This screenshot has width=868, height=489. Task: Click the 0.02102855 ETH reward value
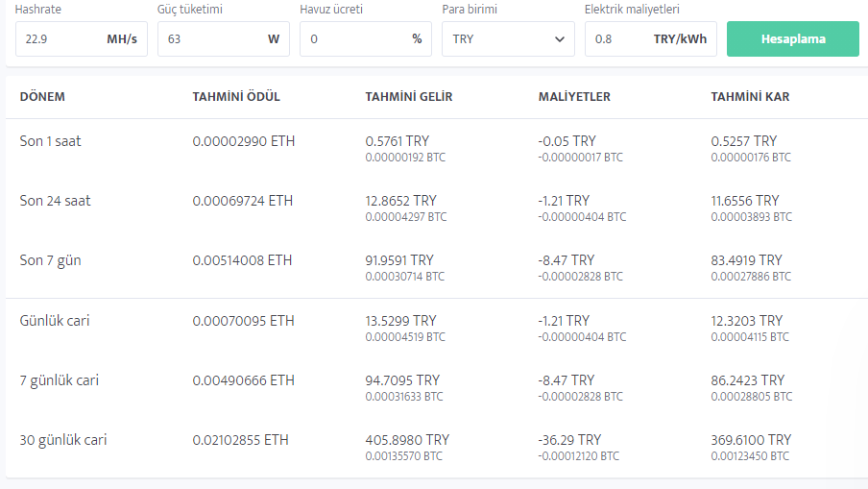(240, 440)
